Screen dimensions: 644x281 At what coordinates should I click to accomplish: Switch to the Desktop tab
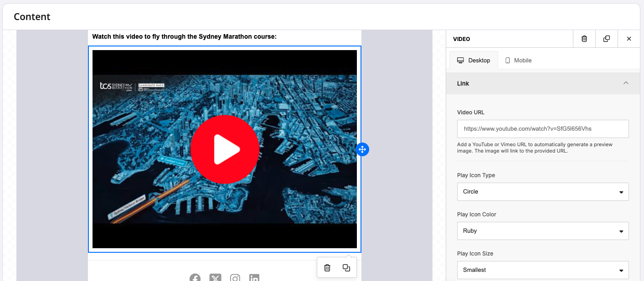[474, 61]
